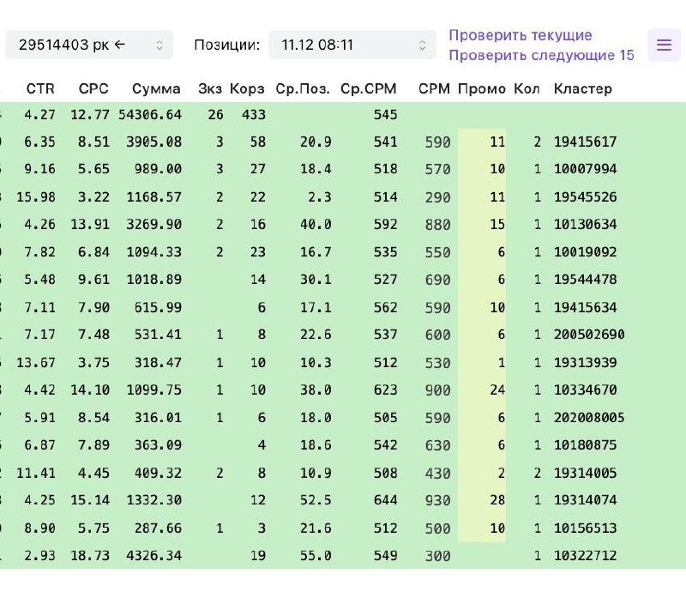Select cluster 10019092 cell

pyautogui.click(x=586, y=252)
